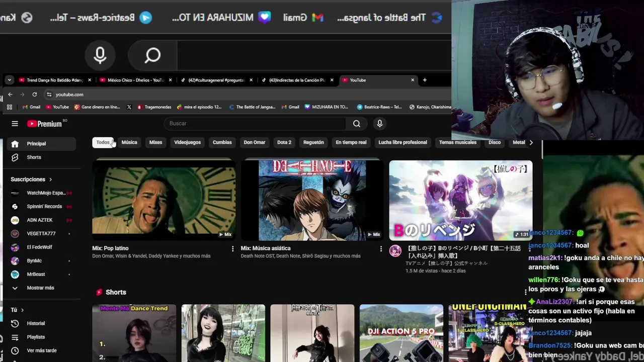
Task: Open tab search dropdown in tab strip
Action: 9,80
